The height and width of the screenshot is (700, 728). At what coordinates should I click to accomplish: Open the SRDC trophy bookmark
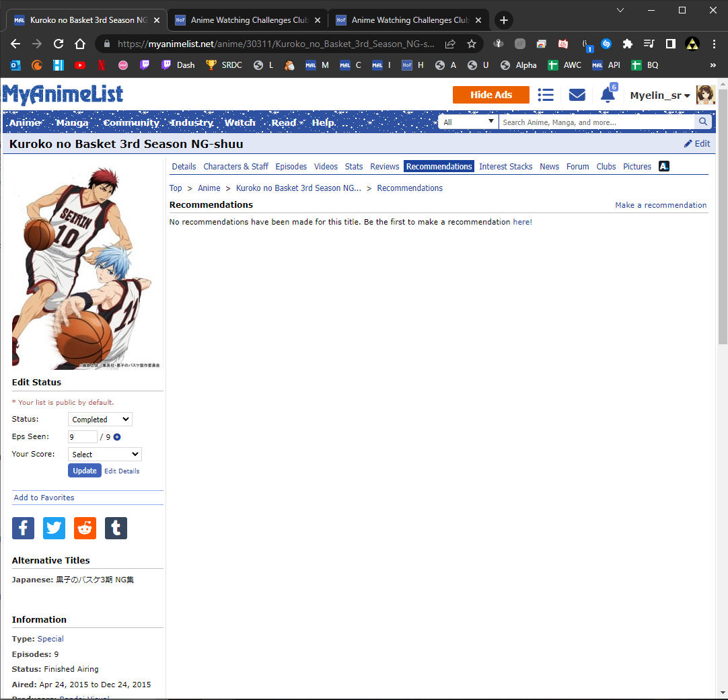(224, 65)
